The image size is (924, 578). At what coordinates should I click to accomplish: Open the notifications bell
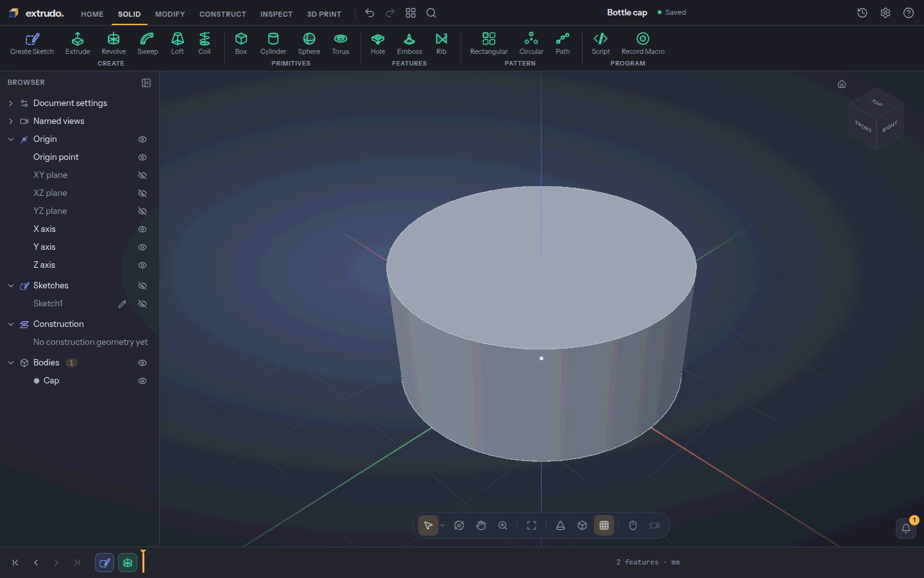coord(906,528)
